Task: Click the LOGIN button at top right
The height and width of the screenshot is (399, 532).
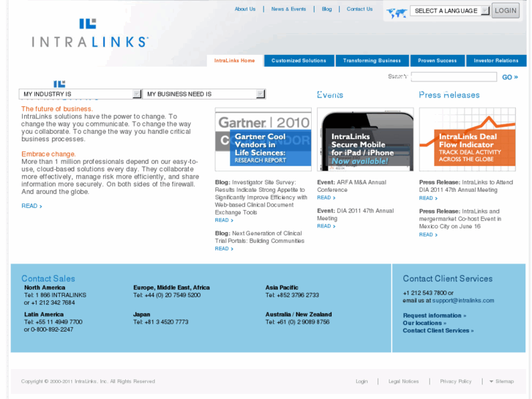Action: point(506,10)
